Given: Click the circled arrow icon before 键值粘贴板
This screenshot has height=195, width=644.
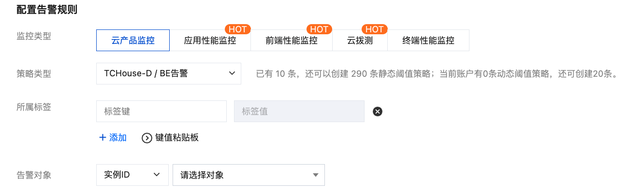Looking at the screenshot, I should click(x=147, y=138).
